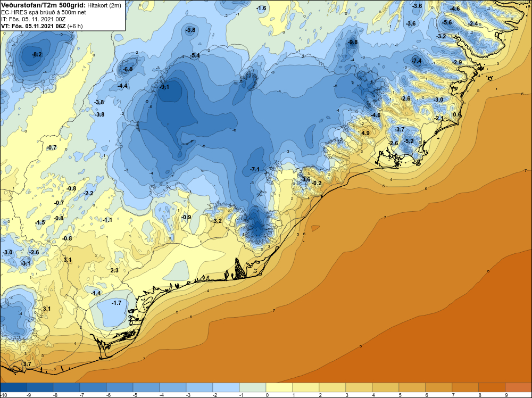Screen dimensions: 532x398
Task: Click the -5.8 temperature value
Action: pos(190,30)
